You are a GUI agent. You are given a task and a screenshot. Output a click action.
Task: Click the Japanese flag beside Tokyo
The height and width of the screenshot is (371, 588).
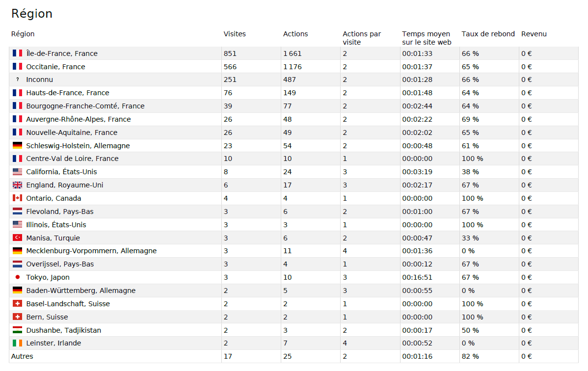[x=18, y=277]
